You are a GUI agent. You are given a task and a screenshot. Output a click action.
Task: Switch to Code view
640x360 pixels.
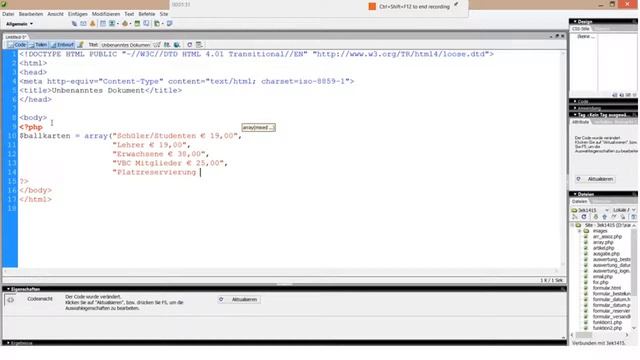[x=17, y=45]
